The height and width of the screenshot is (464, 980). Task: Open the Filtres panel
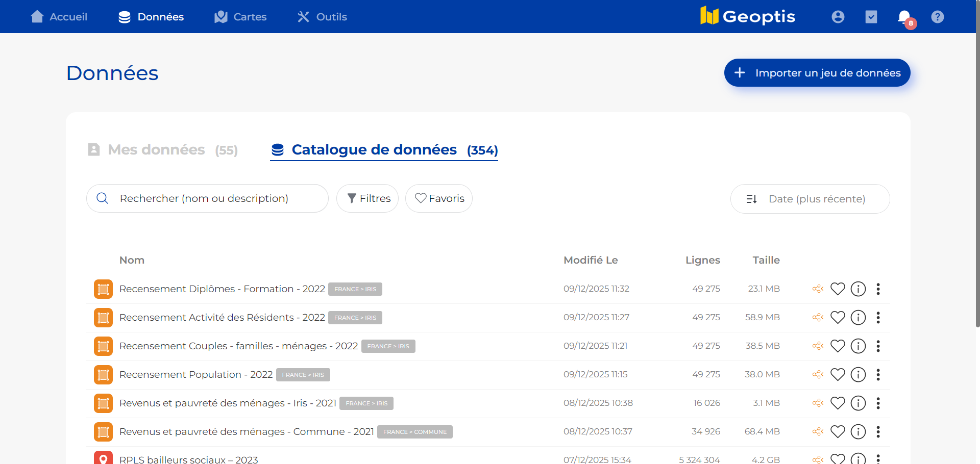coord(367,198)
